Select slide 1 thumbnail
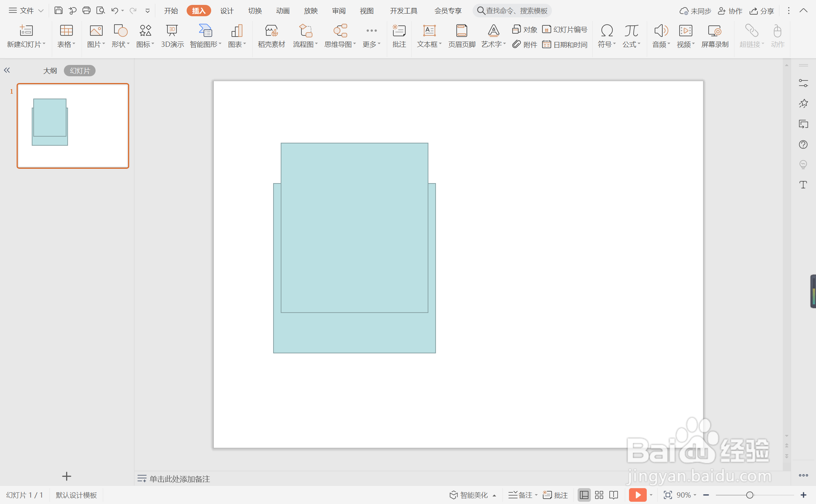The width and height of the screenshot is (816, 504). tap(73, 126)
